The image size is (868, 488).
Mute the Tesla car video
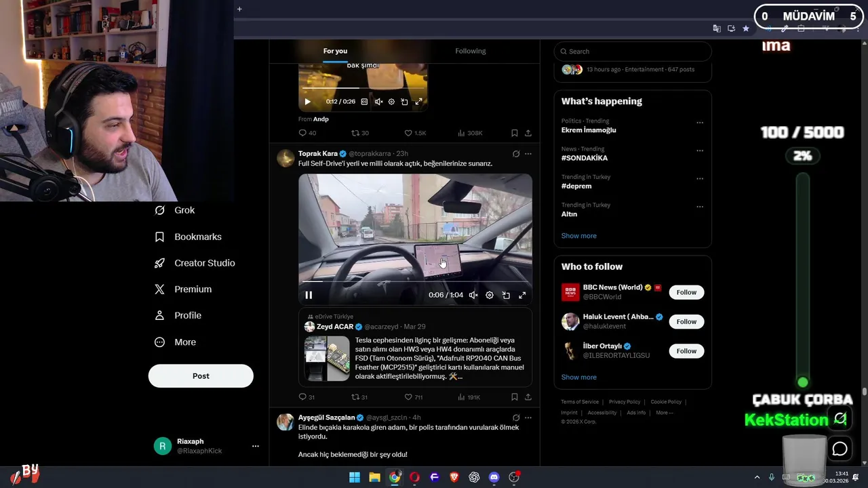tap(473, 295)
